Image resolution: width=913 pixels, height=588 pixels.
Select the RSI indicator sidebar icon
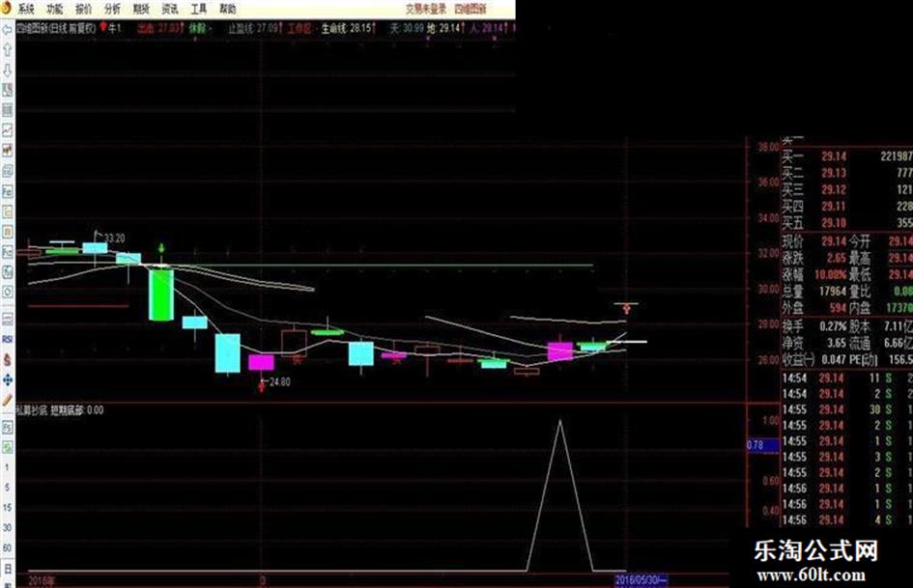click(7, 339)
